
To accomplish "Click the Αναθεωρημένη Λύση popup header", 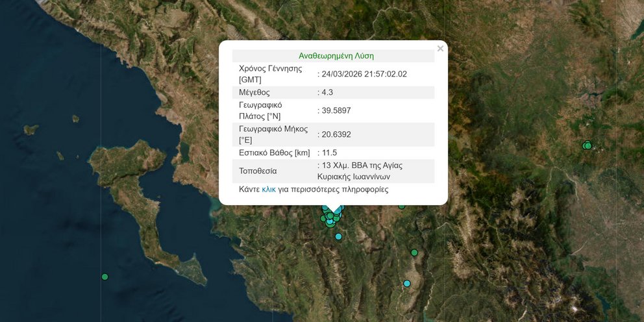I will pyautogui.click(x=336, y=56).
